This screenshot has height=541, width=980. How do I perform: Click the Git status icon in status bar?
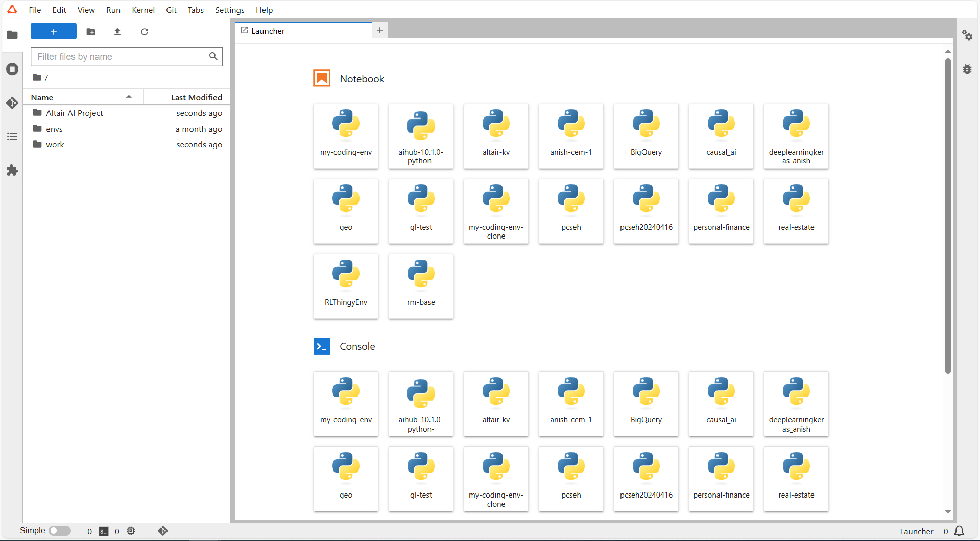(x=163, y=531)
